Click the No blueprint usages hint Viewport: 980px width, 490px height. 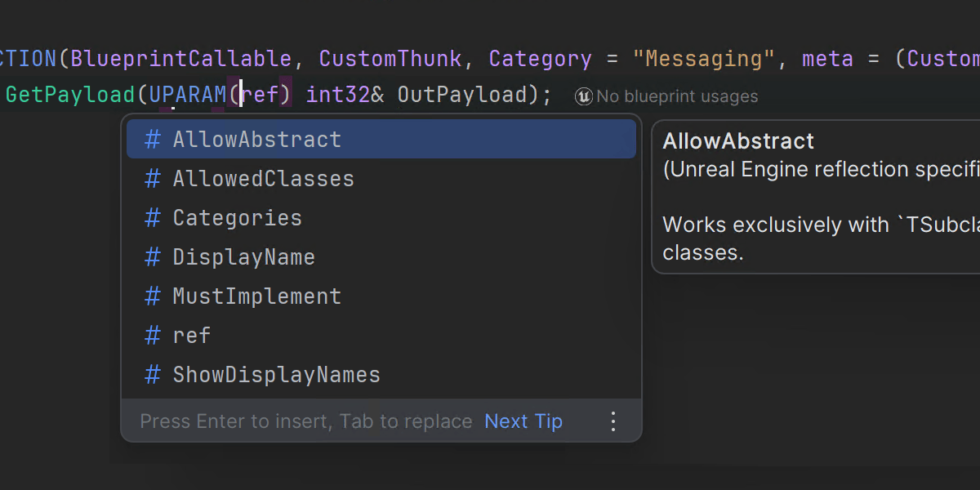tap(677, 96)
